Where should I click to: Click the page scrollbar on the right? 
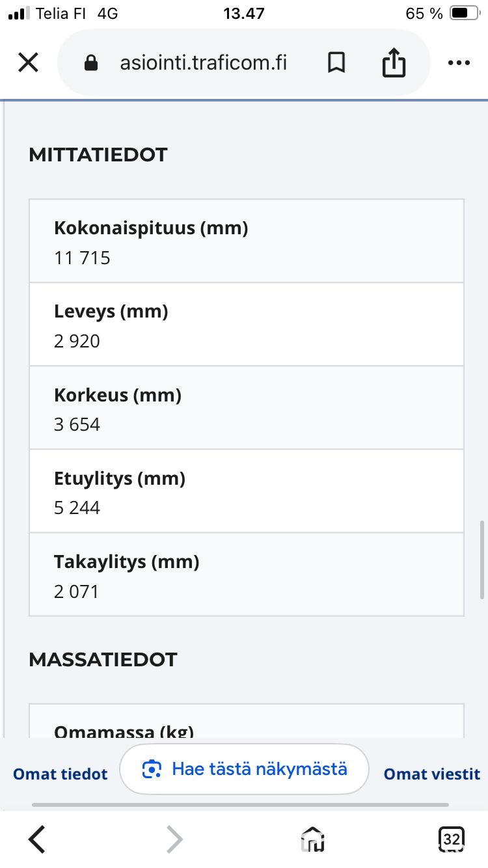point(481,560)
